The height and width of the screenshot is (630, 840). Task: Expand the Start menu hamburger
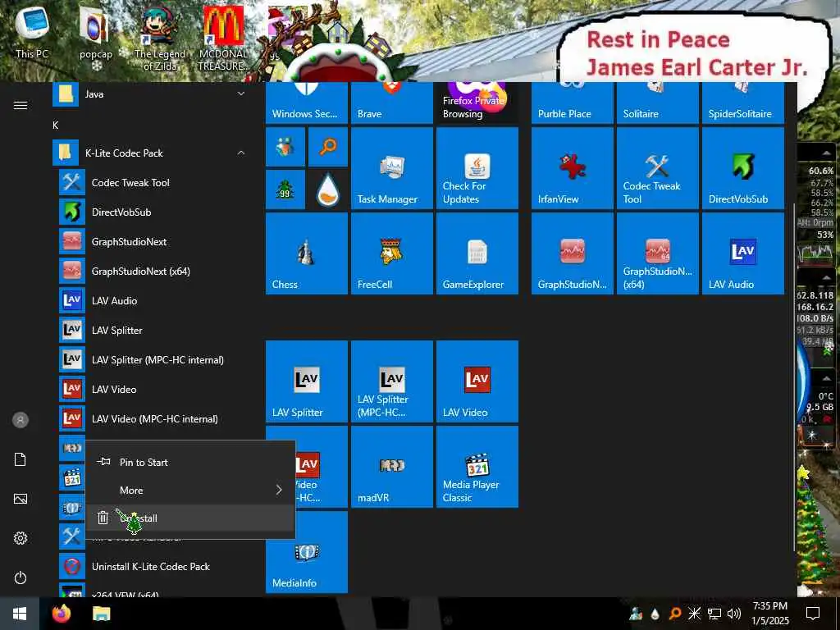coord(21,106)
